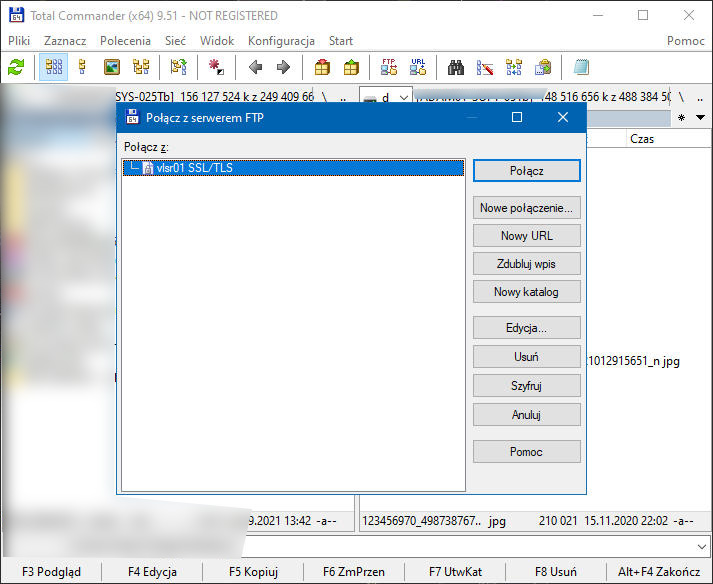Click the Czas column header
The width and height of the screenshot is (713, 584).
(x=642, y=139)
